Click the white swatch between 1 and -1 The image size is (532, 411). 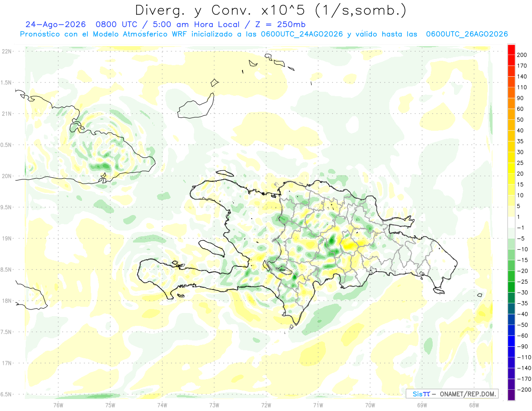[x=511, y=222]
